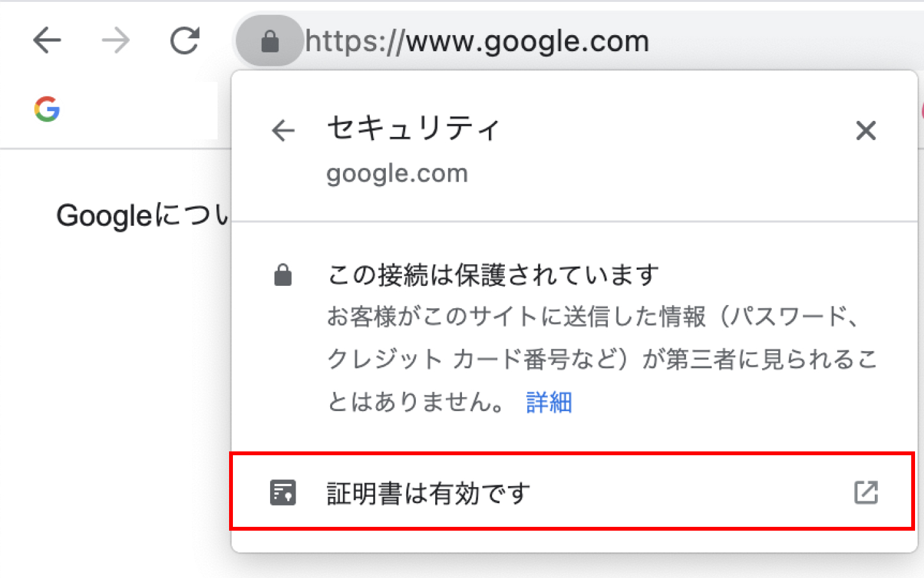Close the セキュリティ popup
Image resolution: width=924 pixels, height=578 pixels.
click(x=866, y=130)
